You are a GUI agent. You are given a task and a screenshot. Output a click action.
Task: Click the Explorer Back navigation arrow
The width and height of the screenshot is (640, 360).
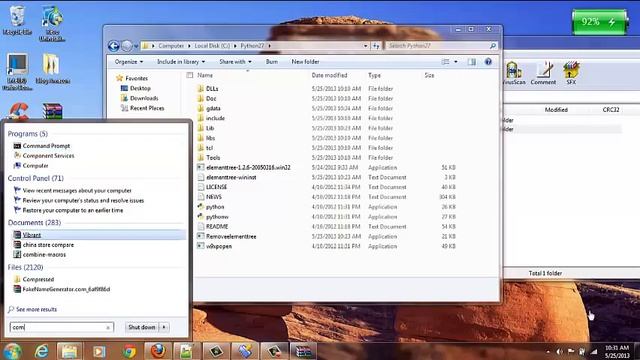113,46
